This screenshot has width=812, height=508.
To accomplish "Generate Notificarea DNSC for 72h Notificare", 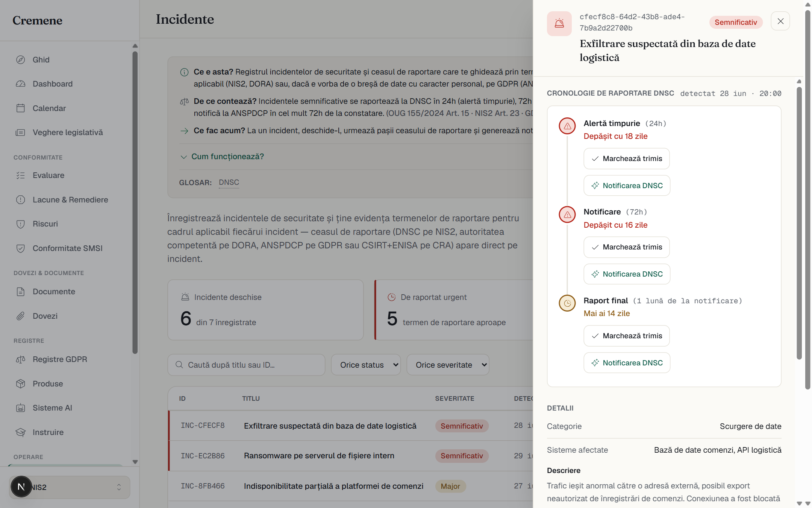I will [x=627, y=274].
